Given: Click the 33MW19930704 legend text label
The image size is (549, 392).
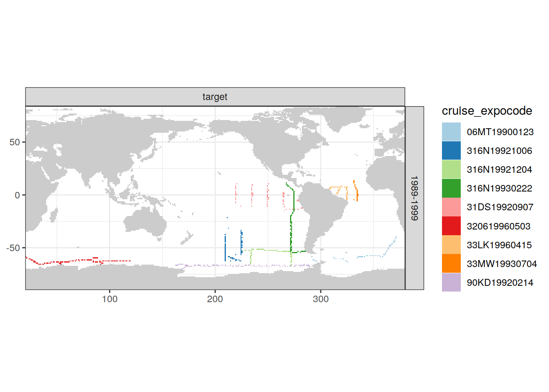Looking at the screenshot, I should click(x=502, y=264).
